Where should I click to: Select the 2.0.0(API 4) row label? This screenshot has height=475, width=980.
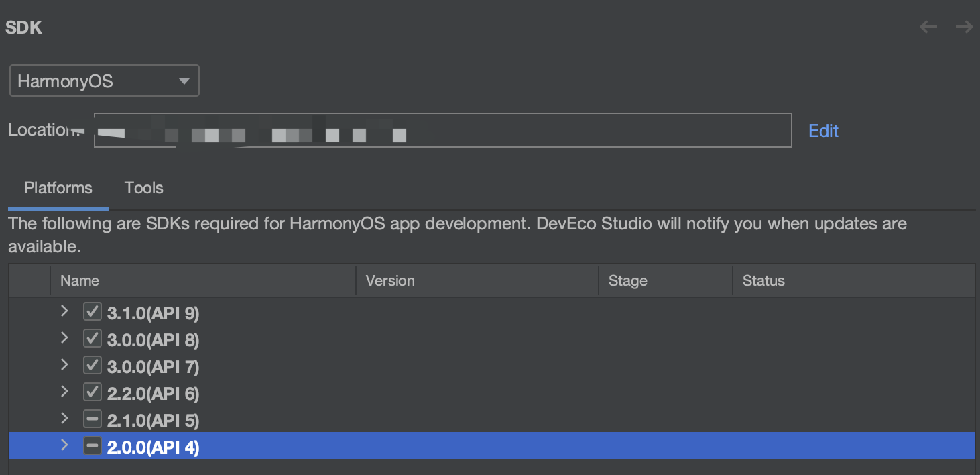154,447
